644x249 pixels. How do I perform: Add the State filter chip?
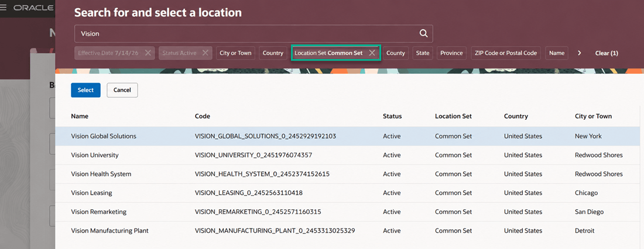[x=423, y=53]
